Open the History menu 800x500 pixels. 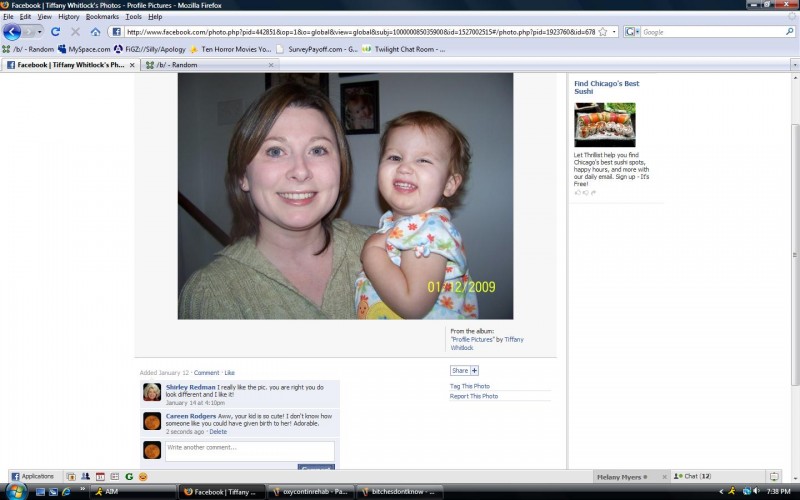tap(68, 16)
